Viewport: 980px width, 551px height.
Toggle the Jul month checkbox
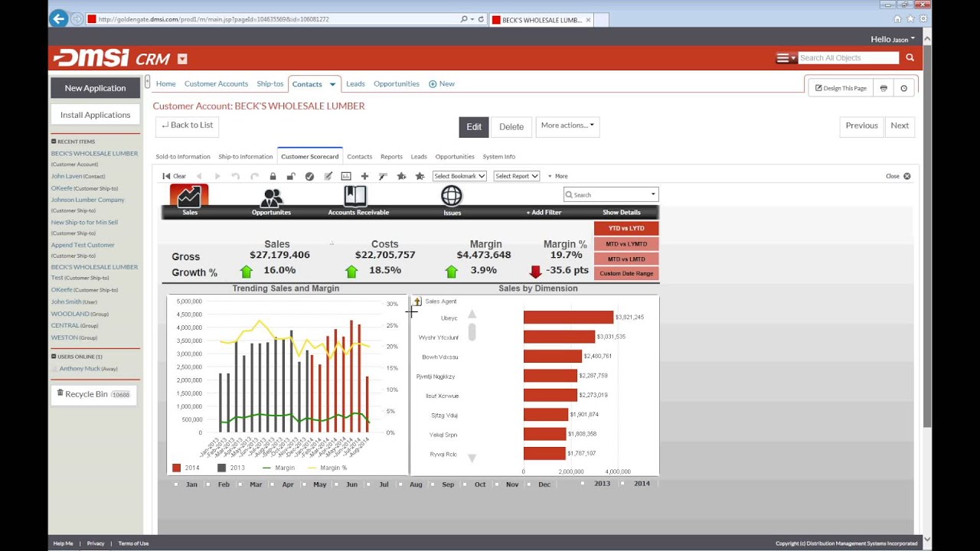pyautogui.click(x=369, y=484)
